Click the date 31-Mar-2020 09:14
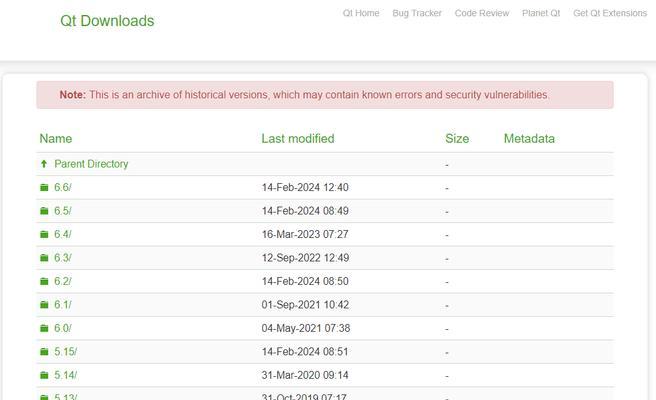This screenshot has height=400, width=656. click(305, 375)
